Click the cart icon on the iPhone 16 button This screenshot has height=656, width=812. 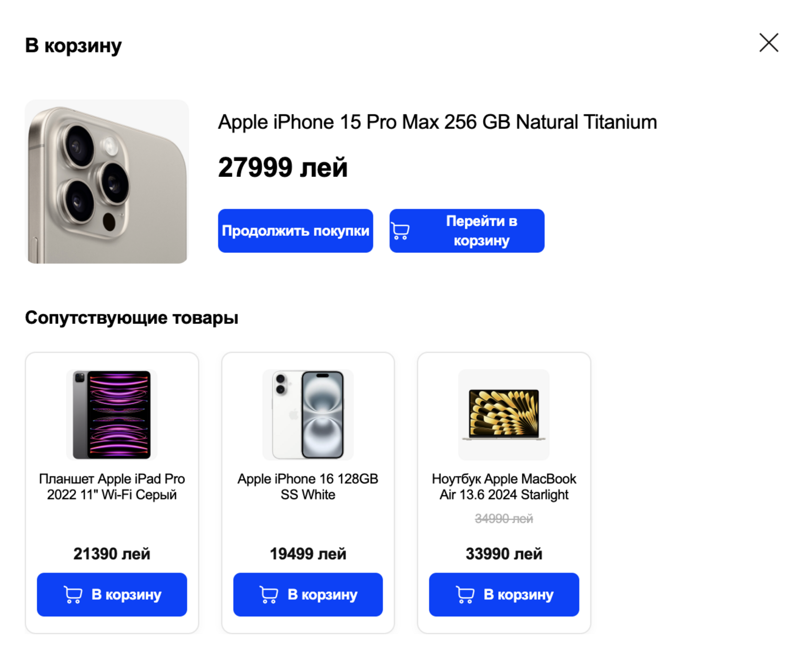tap(269, 595)
